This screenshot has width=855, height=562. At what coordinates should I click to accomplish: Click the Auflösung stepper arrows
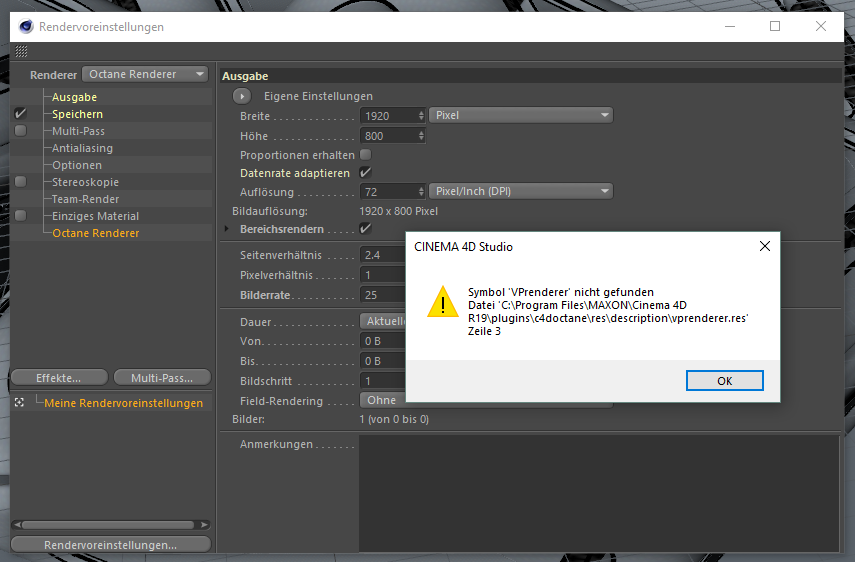point(421,192)
